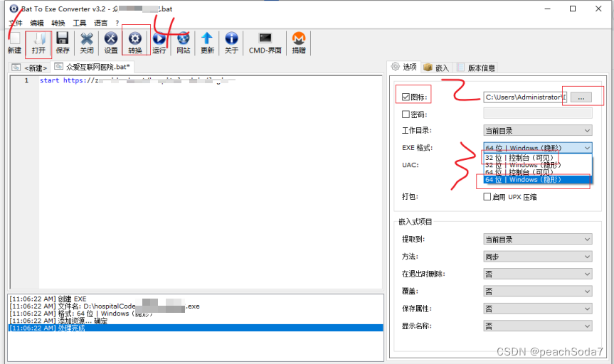Choose highlighted 64 位 | Windows（隐形） list option
The width and height of the screenshot is (614, 364).
pos(538,179)
